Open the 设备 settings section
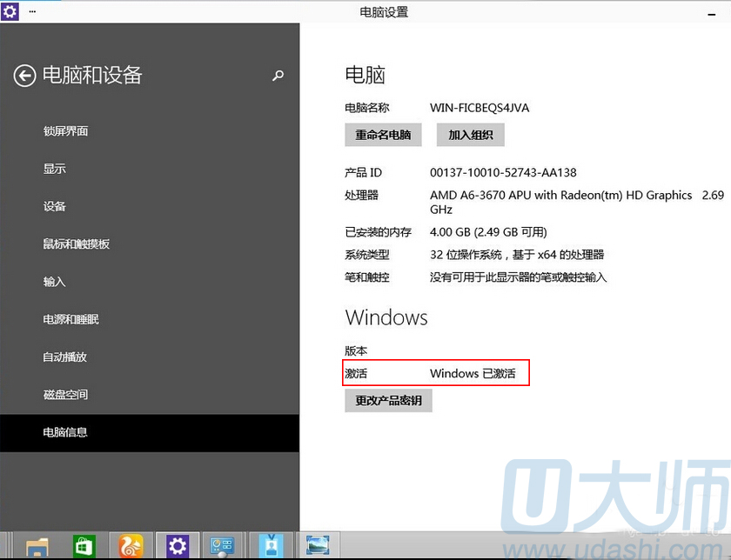Screen dimensions: 731x560 point(55,206)
